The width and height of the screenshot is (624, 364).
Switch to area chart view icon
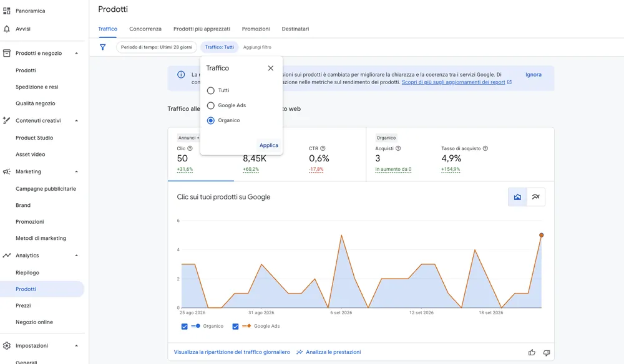[x=517, y=197]
